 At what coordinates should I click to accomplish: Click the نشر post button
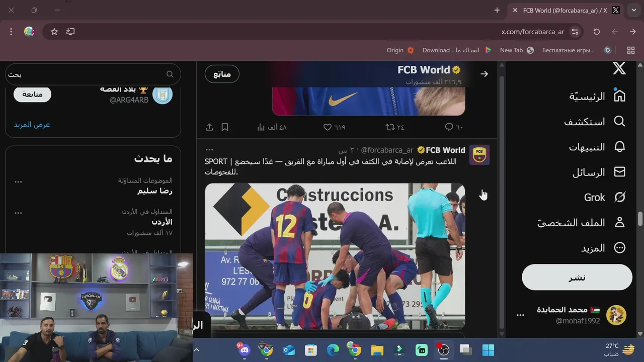577,278
